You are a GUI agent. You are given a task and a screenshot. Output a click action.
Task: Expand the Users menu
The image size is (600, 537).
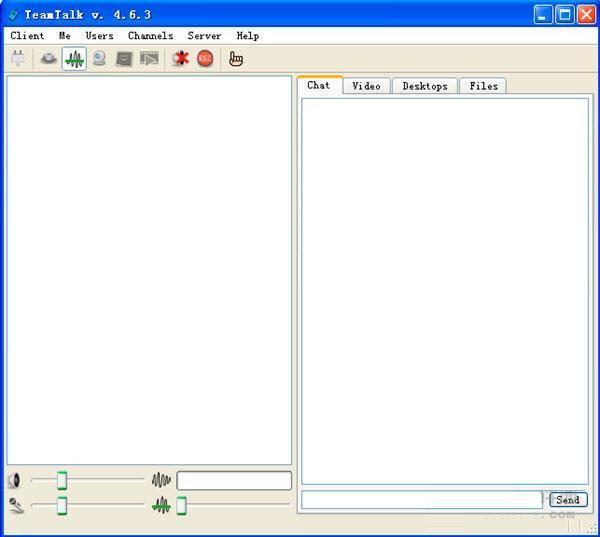click(x=99, y=36)
